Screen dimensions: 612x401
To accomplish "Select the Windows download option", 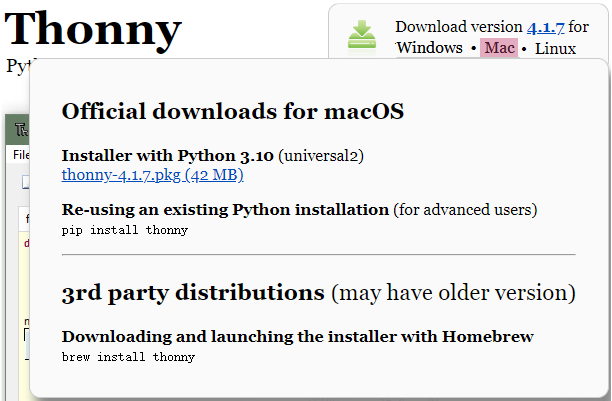I will (429, 48).
